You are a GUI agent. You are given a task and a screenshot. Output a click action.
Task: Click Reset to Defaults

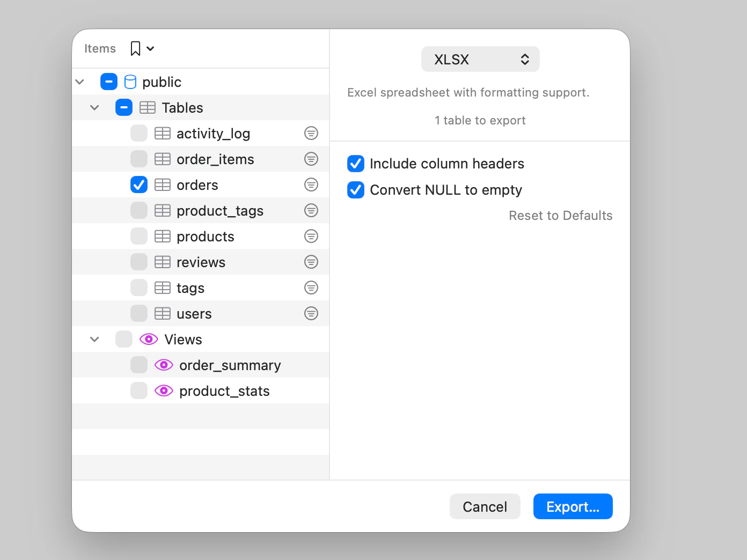pyautogui.click(x=560, y=216)
